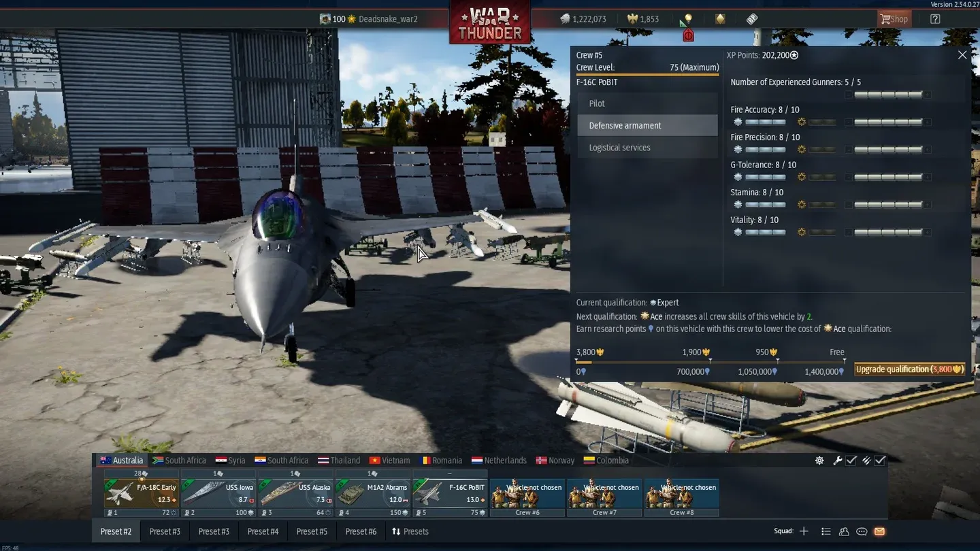Close the crew panel

pos(962,55)
